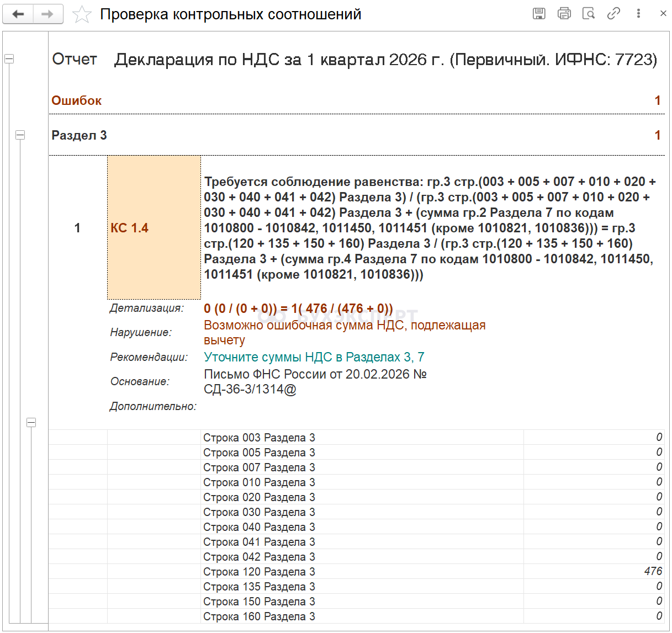Image resolution: width=672 pixels, height=633 pixels.
Task: Select row Строка 010 Раздела 3
Action: tap(356, 482)
